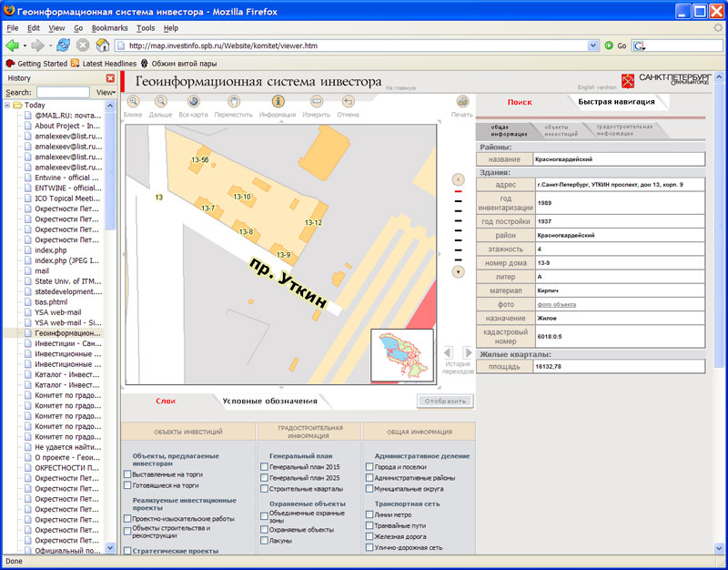Open the History View dropdown
Screen dimensions: 728x570
click(106, 92)
